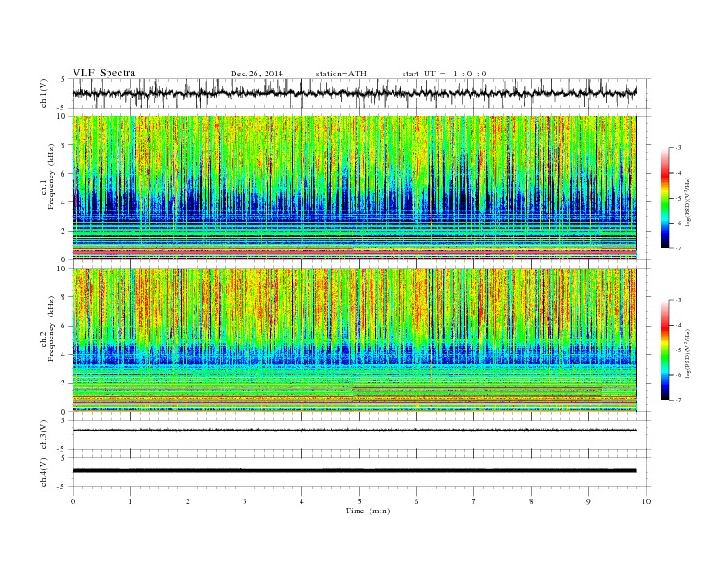Click the ch.2 spectrogram color scale bar
This screenshot has width=728, height=563.
click(665, 350)
